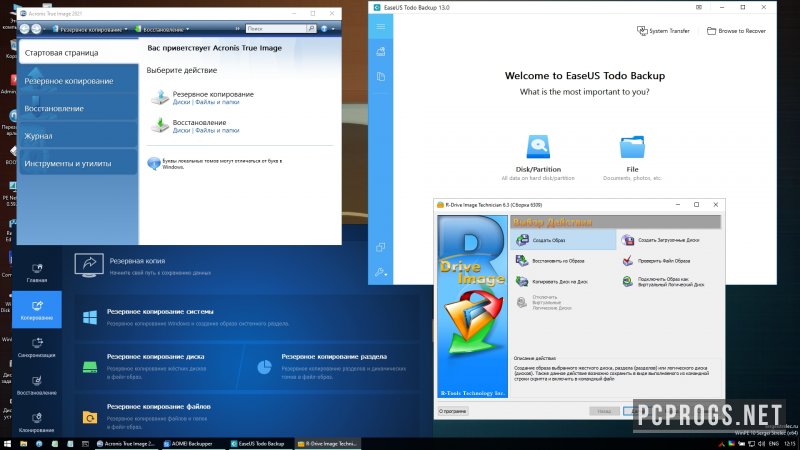
Task: Click EaseUS sidebar clone icon
Action: [381, 247]
